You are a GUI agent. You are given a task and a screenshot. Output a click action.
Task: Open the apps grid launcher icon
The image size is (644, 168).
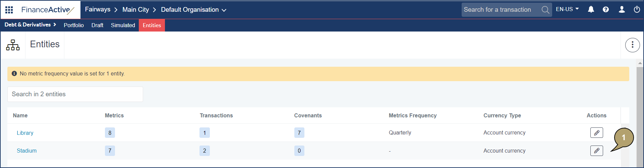[9, 10]
